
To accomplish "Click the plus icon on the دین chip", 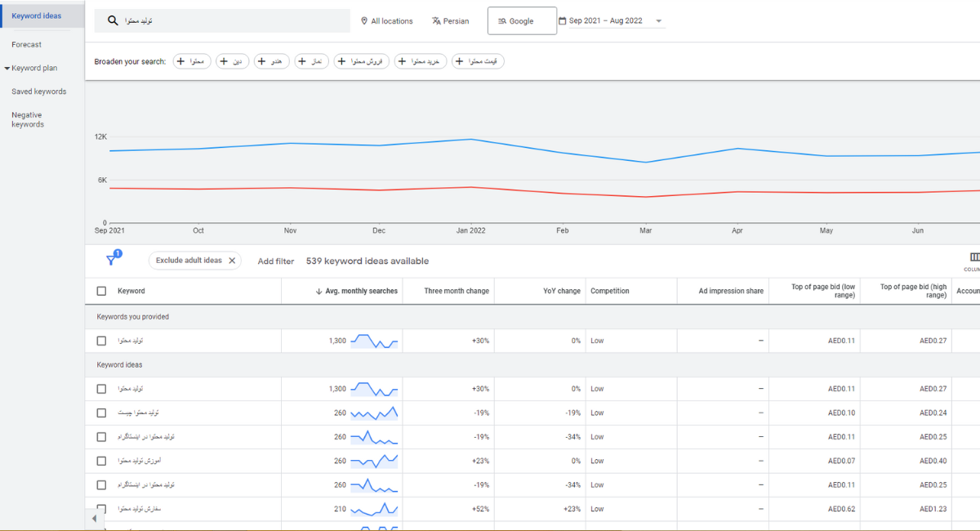I will tap(224, 61).
